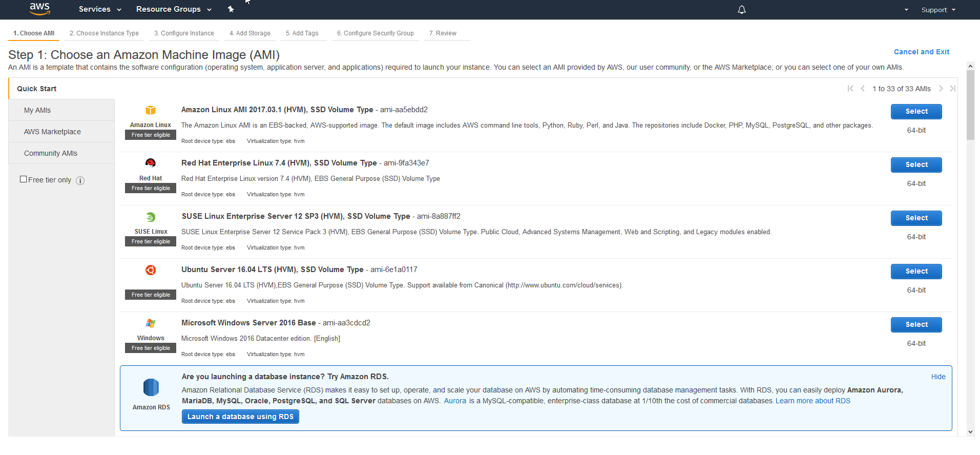
Task: Open the Resource Groups dropdown
Action: coord(174,9)
